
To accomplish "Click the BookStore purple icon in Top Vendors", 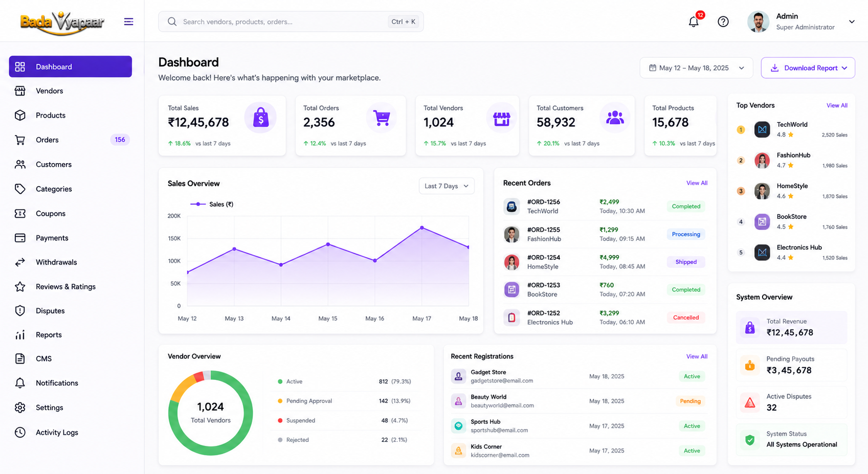I will tap(762, 222).
